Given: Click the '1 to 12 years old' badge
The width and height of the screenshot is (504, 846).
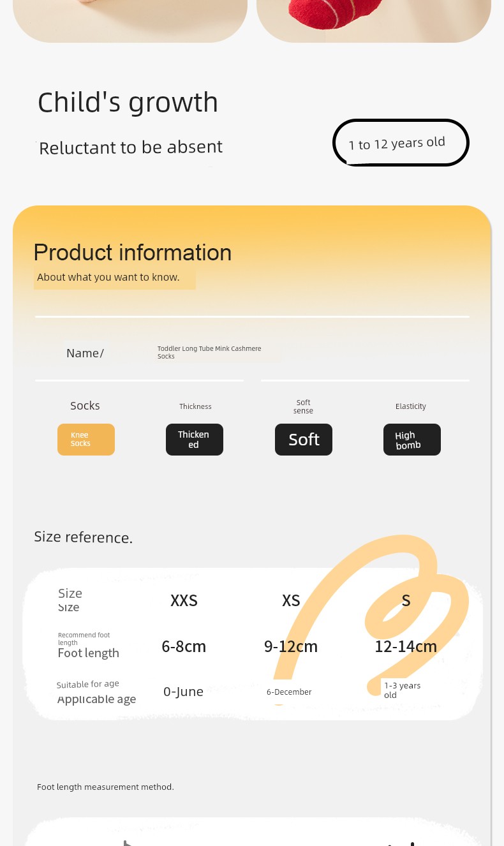Looking at the screenshot, I should [x=401, y=143].
